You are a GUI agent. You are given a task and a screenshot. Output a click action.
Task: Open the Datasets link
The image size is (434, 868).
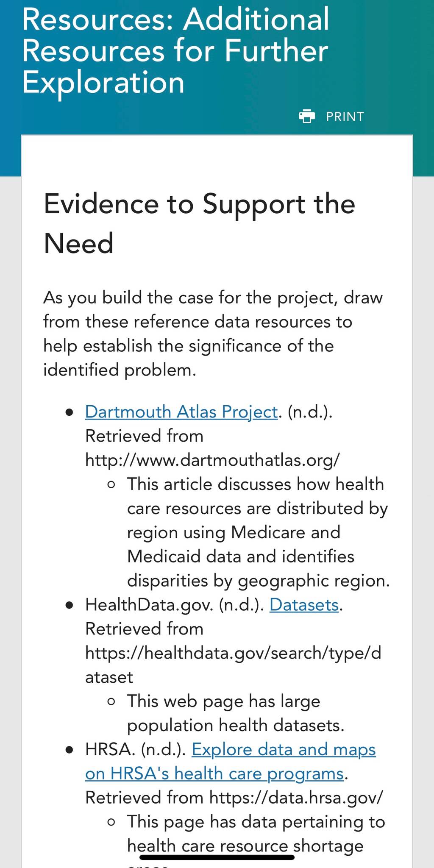point(304,604)
